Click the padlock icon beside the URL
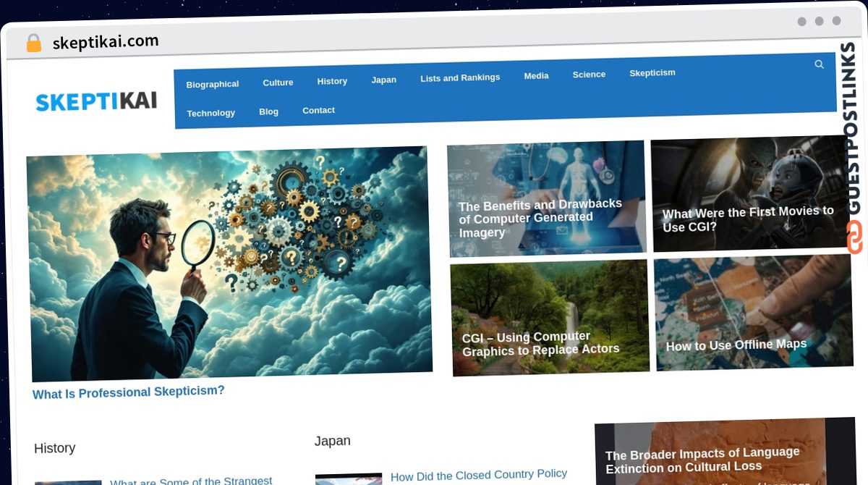The image size is (868, 485). 33,43
